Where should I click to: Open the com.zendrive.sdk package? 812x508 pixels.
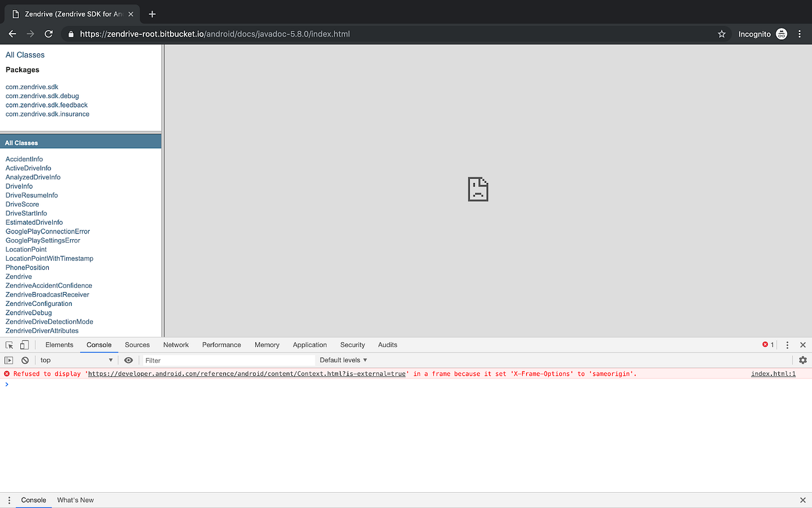pyautogui.click(x=32, y=87)
